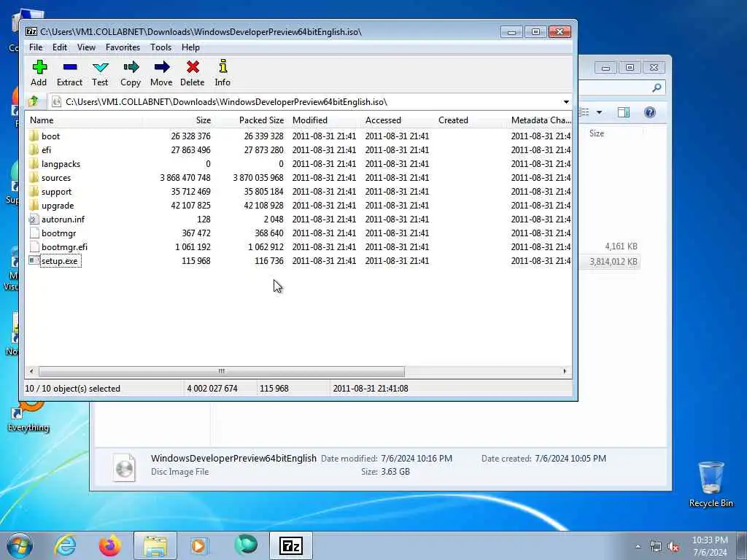This screenshot has width=747, height=560.
Task: Toggle Explorer preview pane icon
Action: [x=624, y=112]
